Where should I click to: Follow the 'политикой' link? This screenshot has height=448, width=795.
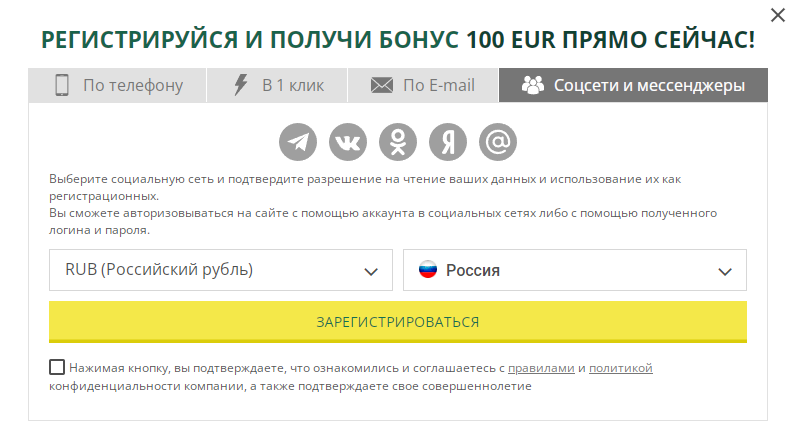621,368
